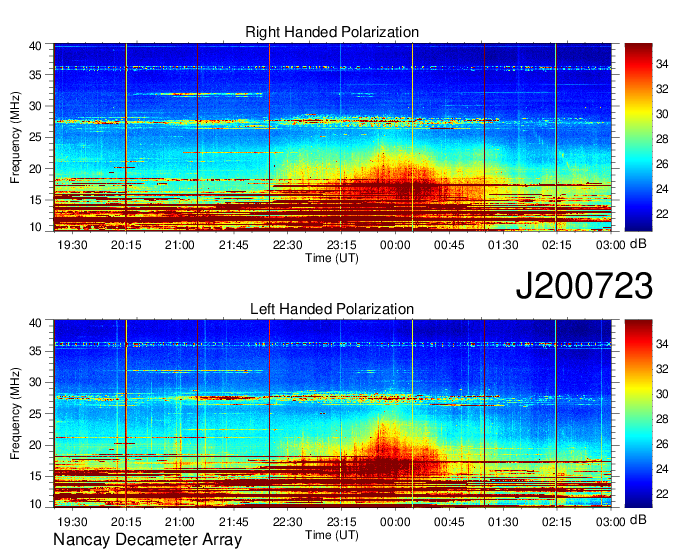The height and width of the screenshot is (552, 680).
Task: Click "23:15" tick on Left Handed time axis
Action: click(x=341, y=522)
